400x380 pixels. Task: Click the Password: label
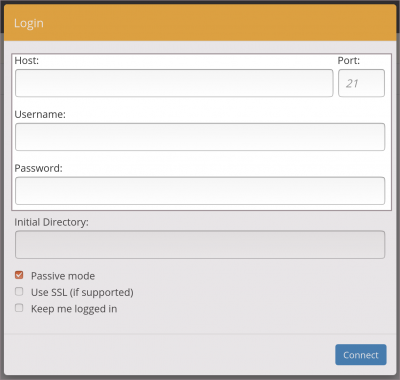coord(38,168)
